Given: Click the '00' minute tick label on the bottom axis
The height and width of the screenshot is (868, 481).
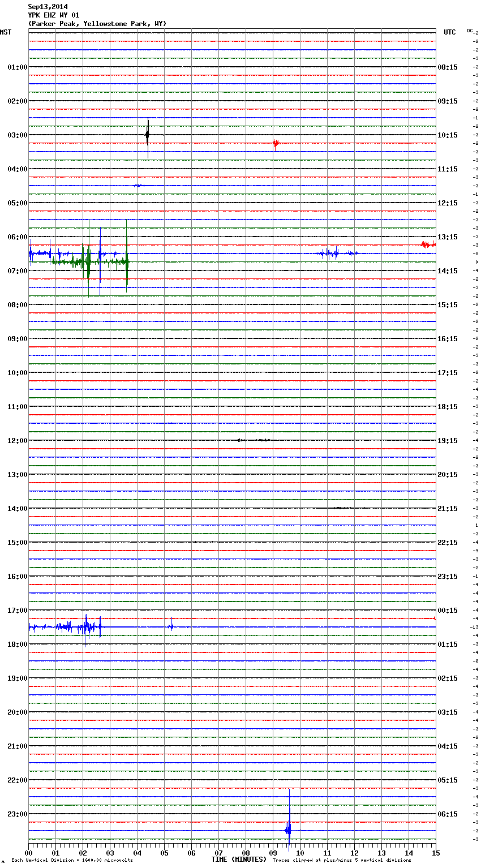Looking at the screenshot, I should point(29,853).
